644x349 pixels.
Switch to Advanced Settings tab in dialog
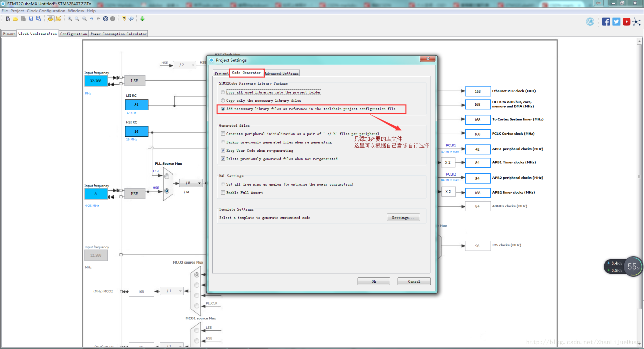pyautogui.click(x=282, y=73)
